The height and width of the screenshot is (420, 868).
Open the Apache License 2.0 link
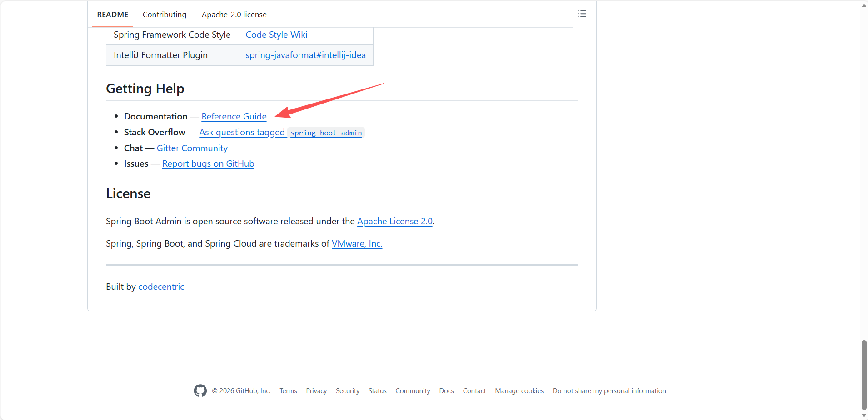395,221
